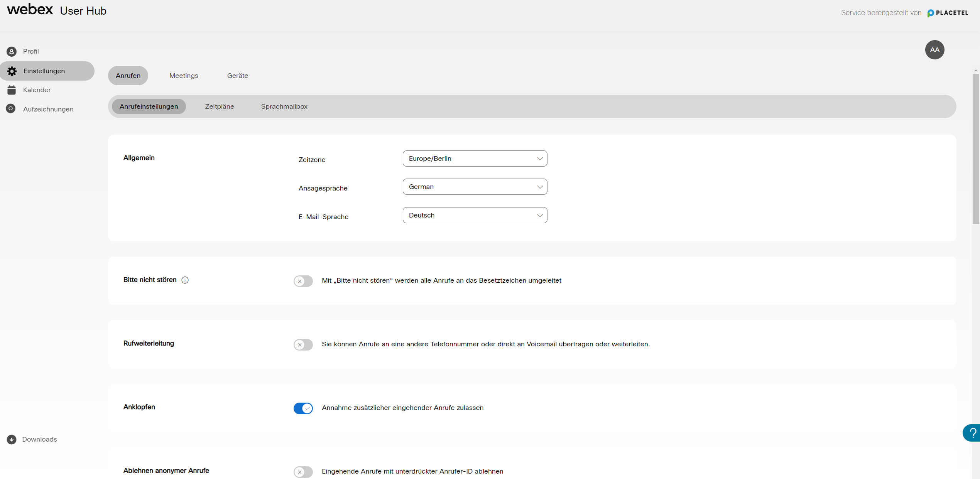980x479 pixels.
Task: Click the Aufzeichnungen record icon
Action: 11,109
